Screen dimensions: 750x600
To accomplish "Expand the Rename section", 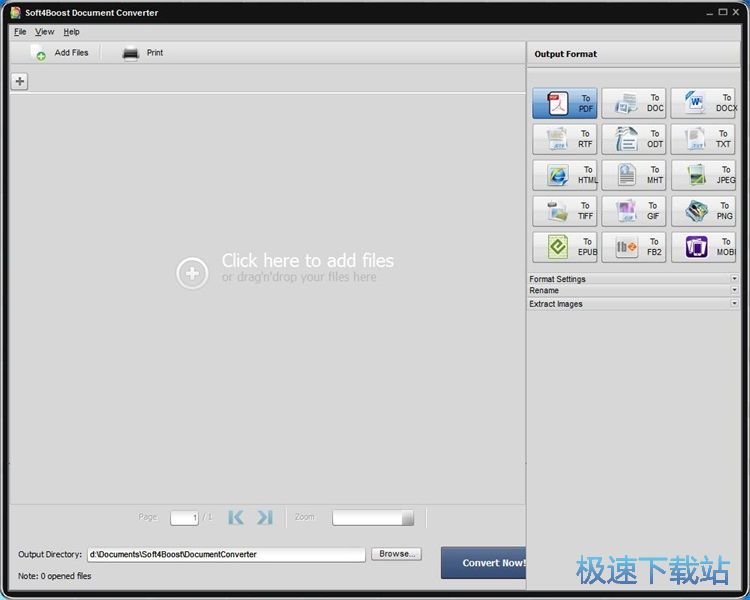I will [x=633, y=290].
